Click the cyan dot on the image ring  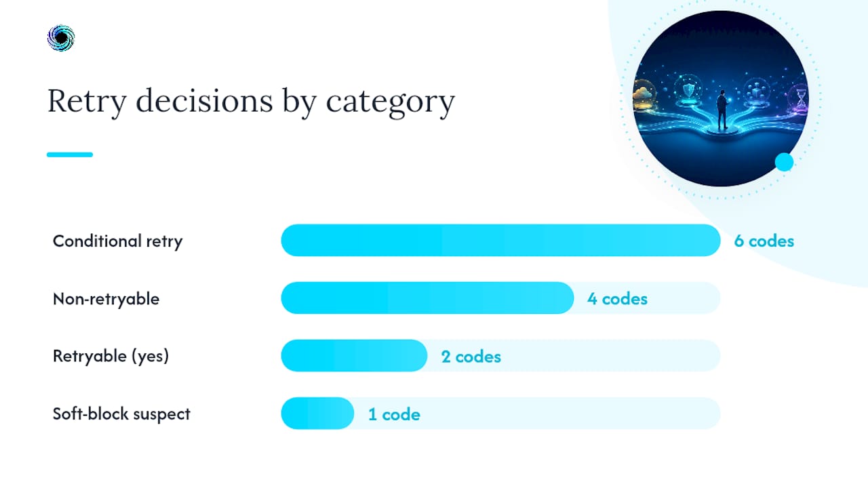[784, 162]
